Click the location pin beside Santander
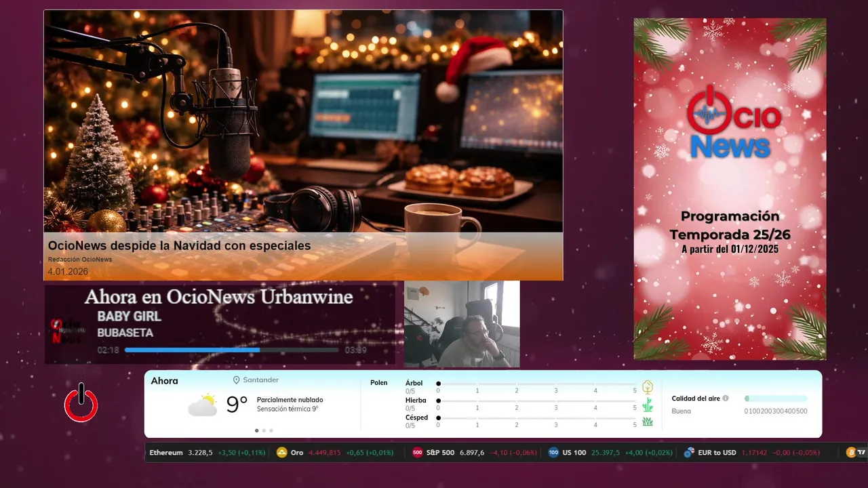 coord(236,380)
